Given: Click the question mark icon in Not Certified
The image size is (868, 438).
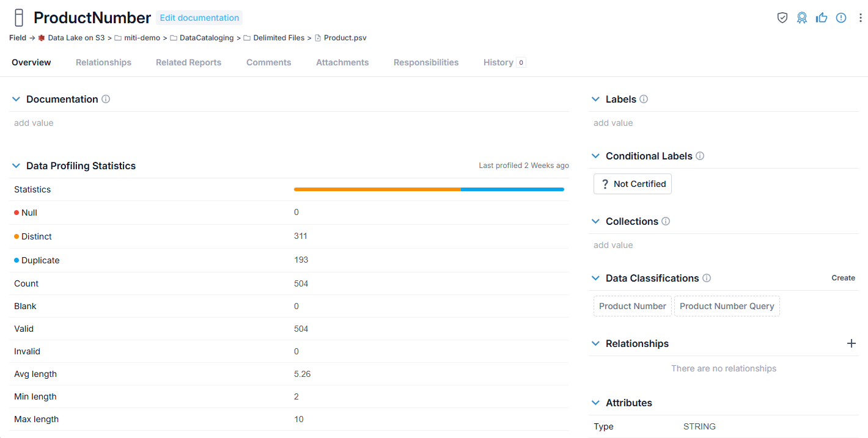Looking at the screenshot, I should click(605, 184).
